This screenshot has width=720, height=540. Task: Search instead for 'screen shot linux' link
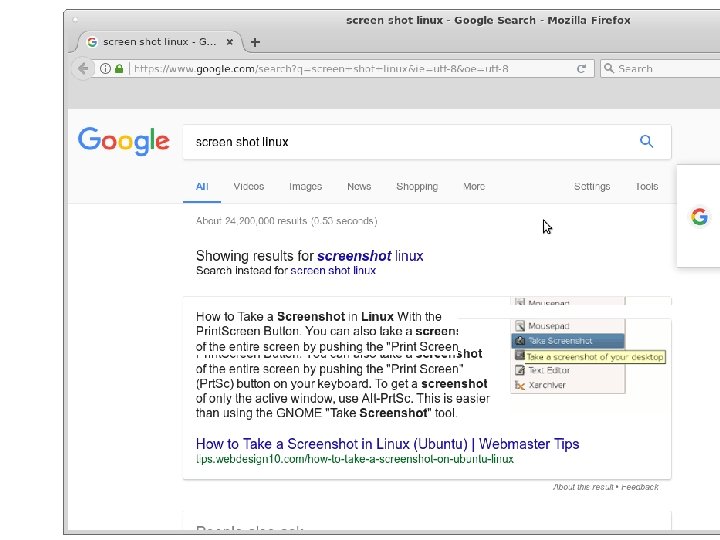333,270
